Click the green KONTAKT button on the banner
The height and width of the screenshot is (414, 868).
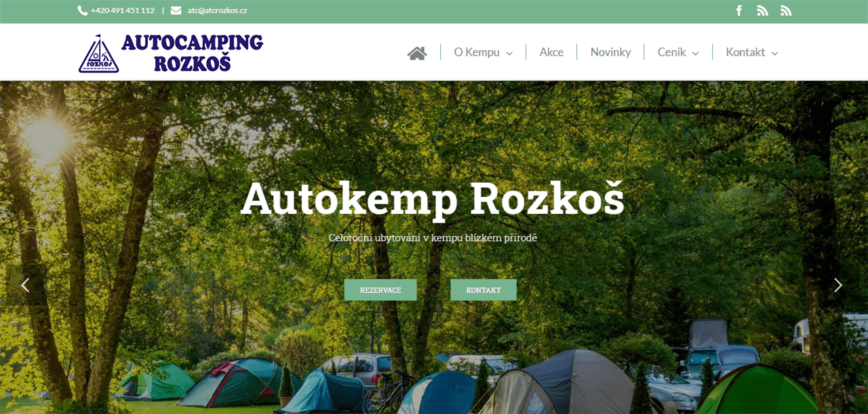[x=484, y=290]
